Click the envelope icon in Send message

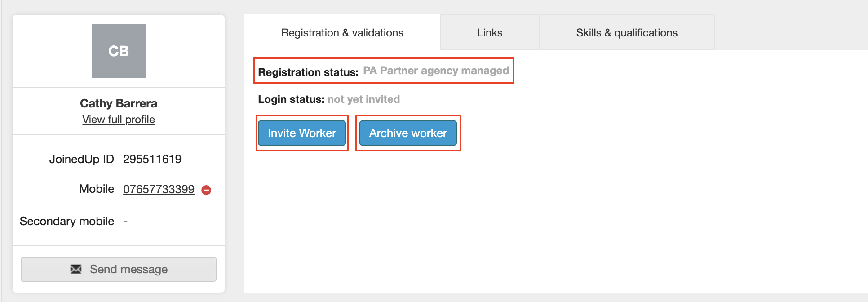[76, 269]
